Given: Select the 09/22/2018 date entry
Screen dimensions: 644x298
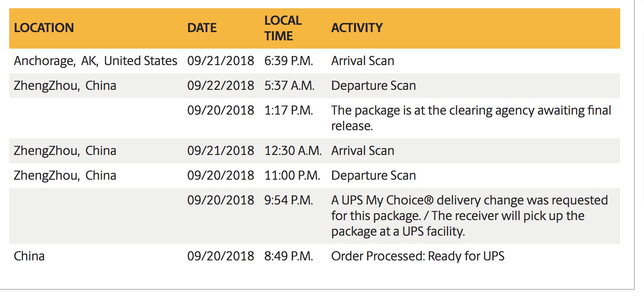Looking at the screenshot, I should pos(221,86).
